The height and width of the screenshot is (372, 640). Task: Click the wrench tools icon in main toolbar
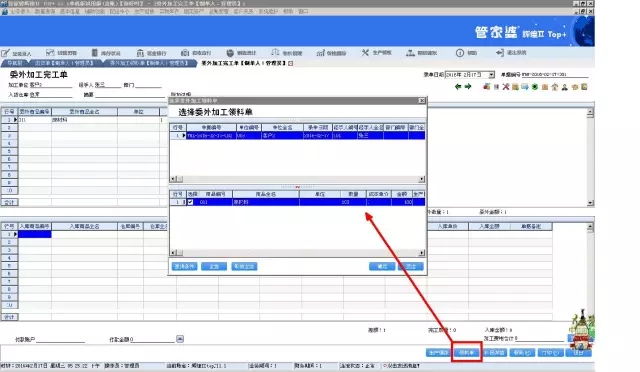(365, 53)
